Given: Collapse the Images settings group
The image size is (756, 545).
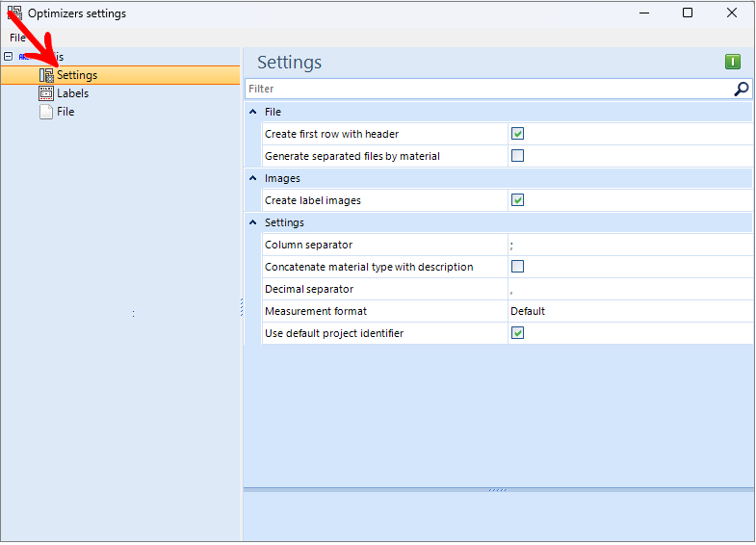Looking at the screenshot, I should [x=252, y=178].
